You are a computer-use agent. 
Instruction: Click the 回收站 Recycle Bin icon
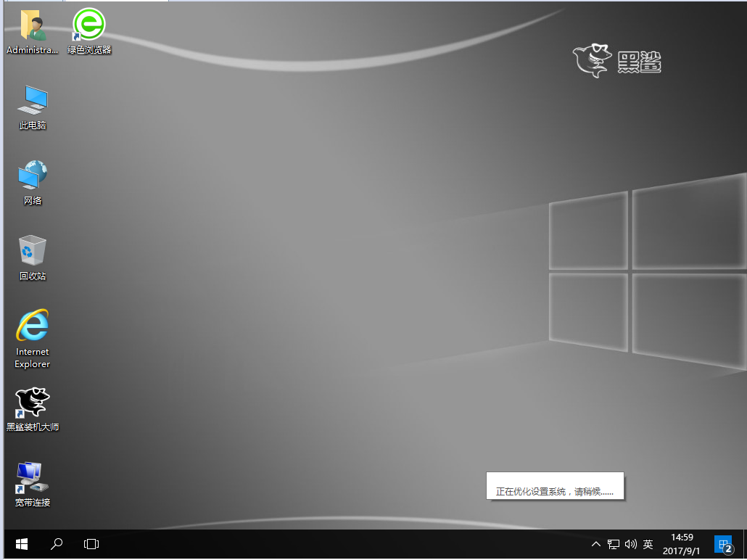(x=32, y=251)
